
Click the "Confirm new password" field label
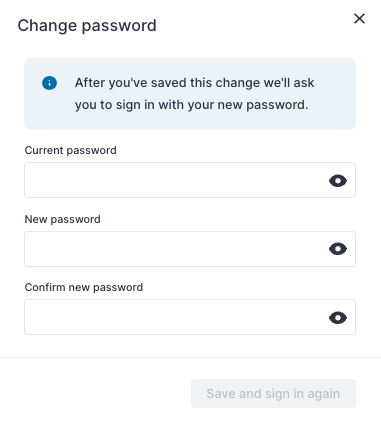point(84,287)
